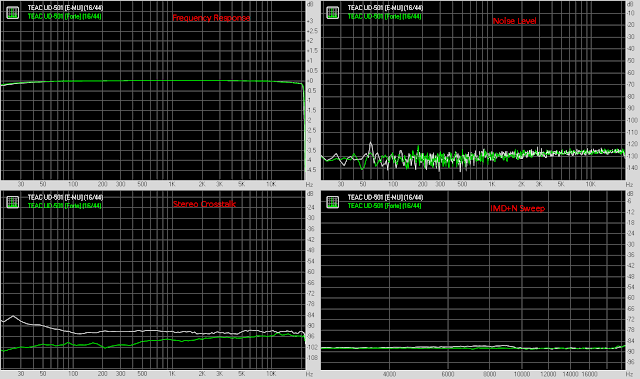Click '-4.5' dB label on Frequency Response axis
640x379 pixels.
(311, 169)
